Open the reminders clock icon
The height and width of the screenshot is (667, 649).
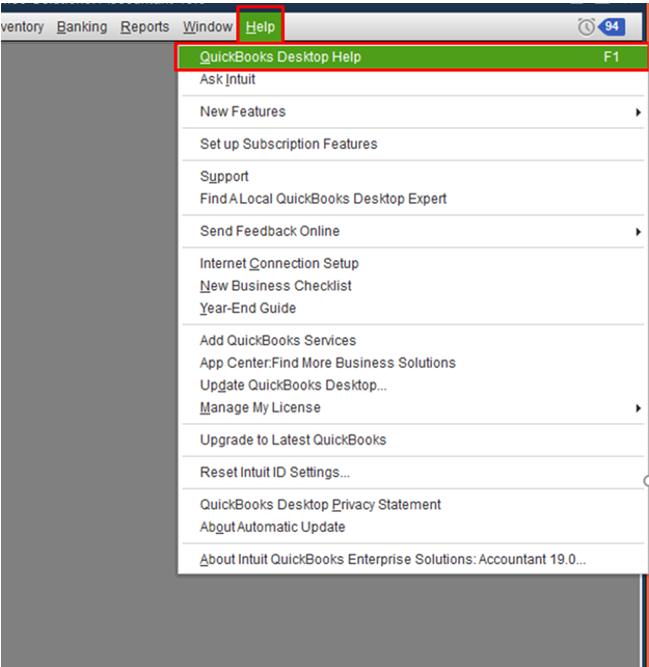(586, 27)
